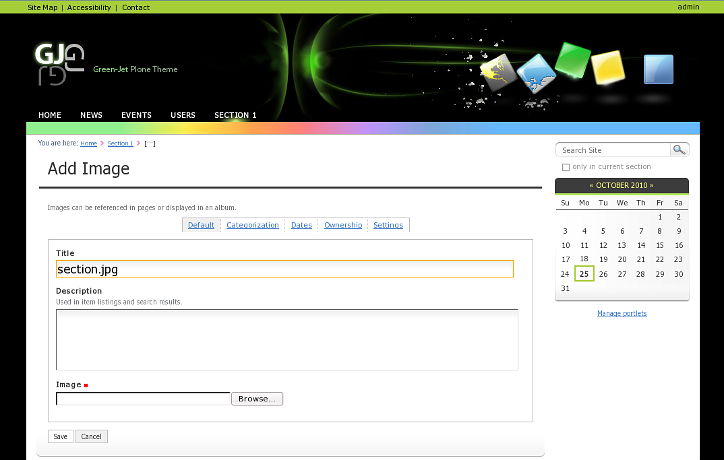The image size is (724, 460).
Task: Click the Image file path field
Action: pyautogui.click(x=143, y=399)
